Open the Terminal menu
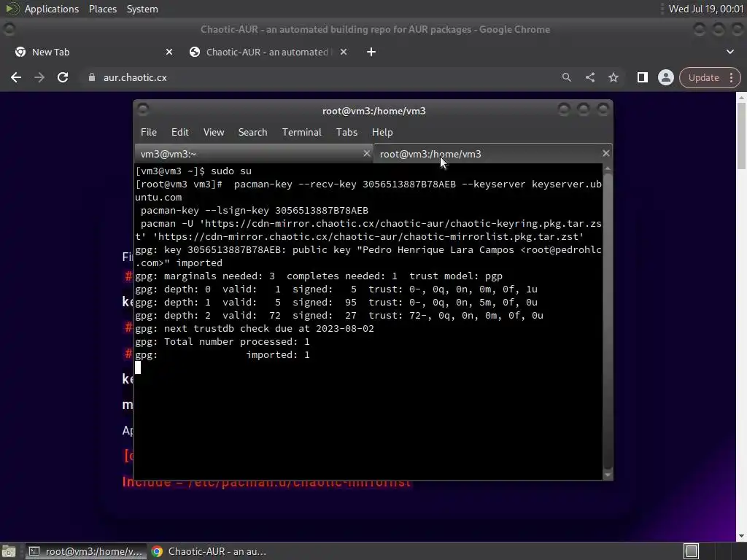Image resolution: width=747 pixels, height=560 pixels. [301, 133]
